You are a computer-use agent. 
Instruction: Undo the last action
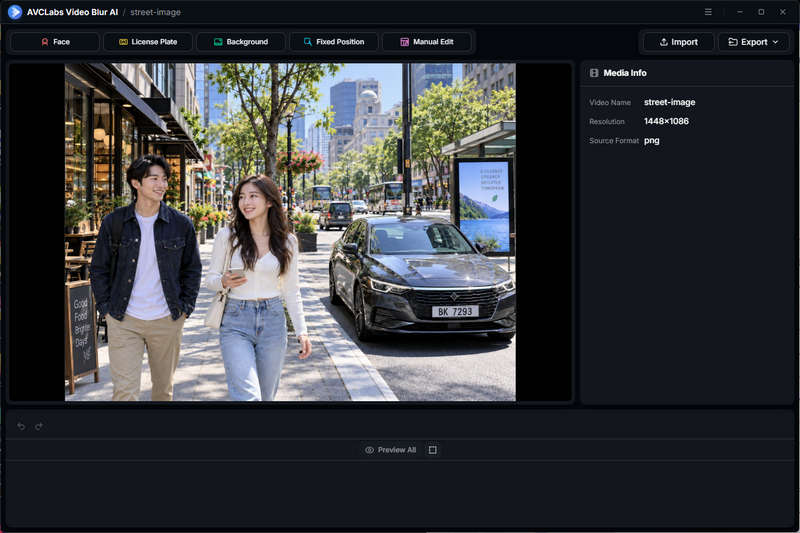point(21,426)
